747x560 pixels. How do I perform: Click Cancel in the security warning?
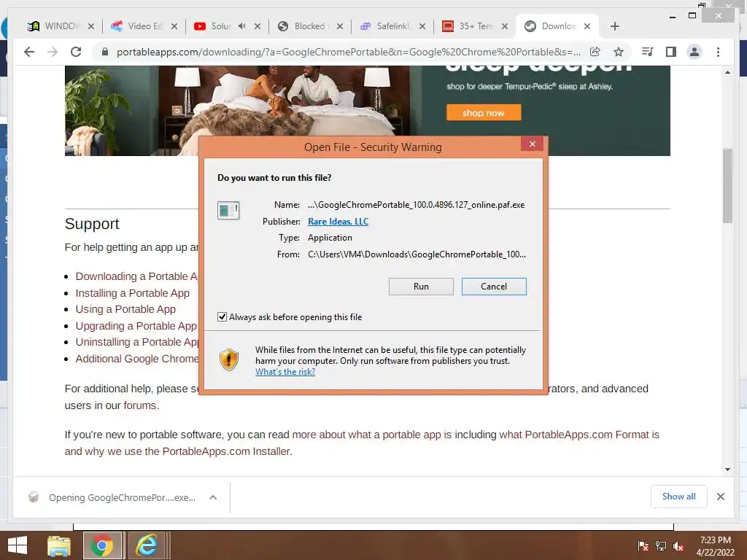point(494,286)
